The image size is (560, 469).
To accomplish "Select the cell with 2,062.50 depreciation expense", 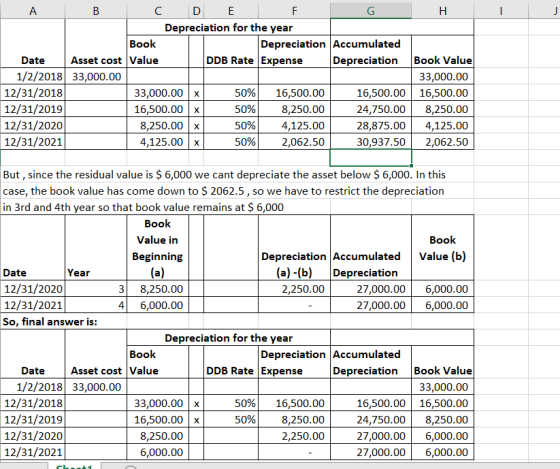I will pos(294,142).
